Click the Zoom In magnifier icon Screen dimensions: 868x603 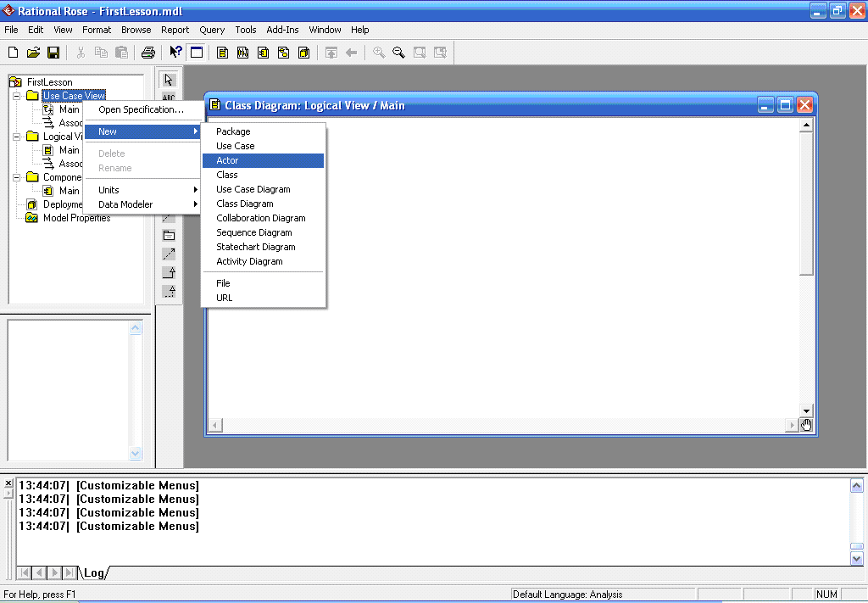[x=379, y=53]
